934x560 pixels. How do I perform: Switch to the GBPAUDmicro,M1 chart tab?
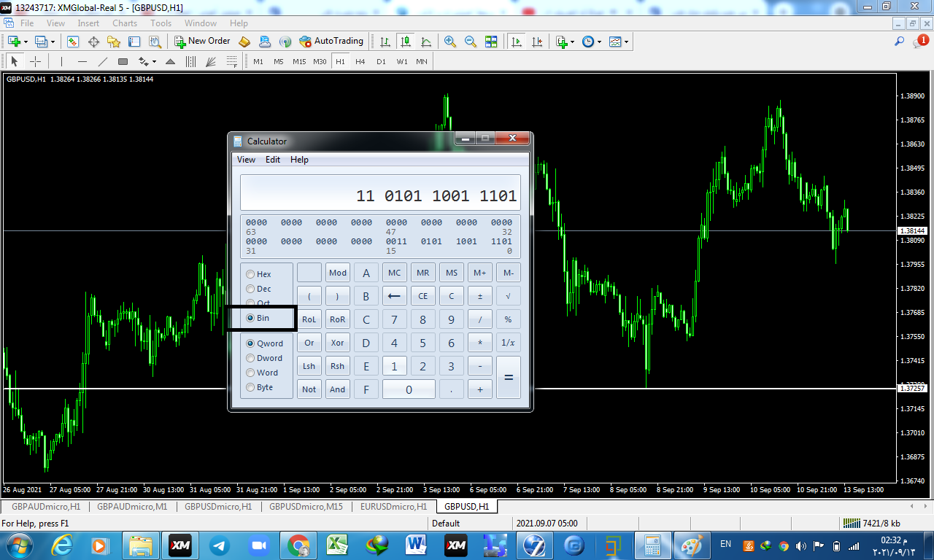132,506
